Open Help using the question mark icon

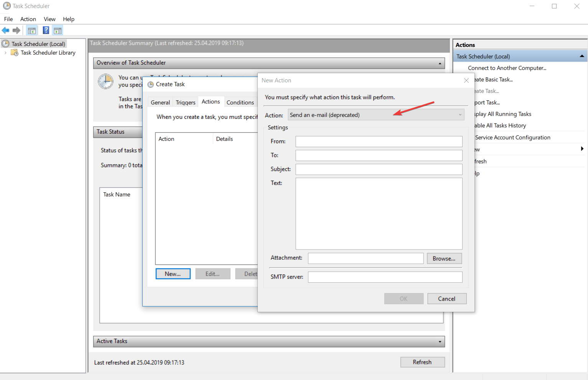46,30
